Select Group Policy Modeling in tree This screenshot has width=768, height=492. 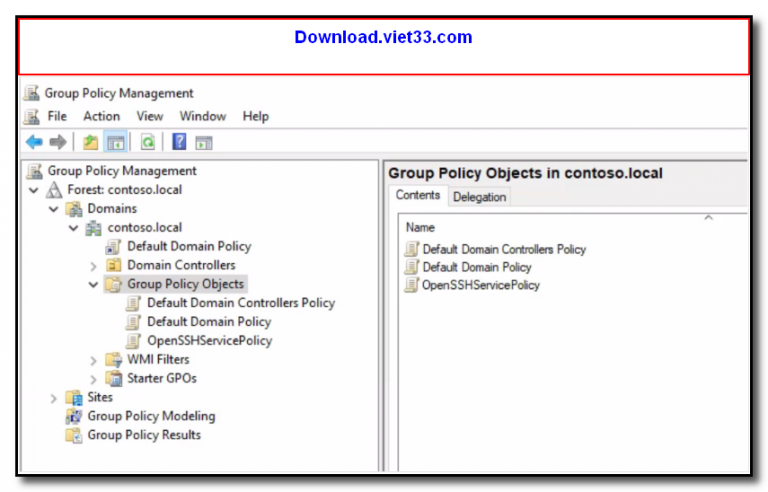[x=150, y=416]
